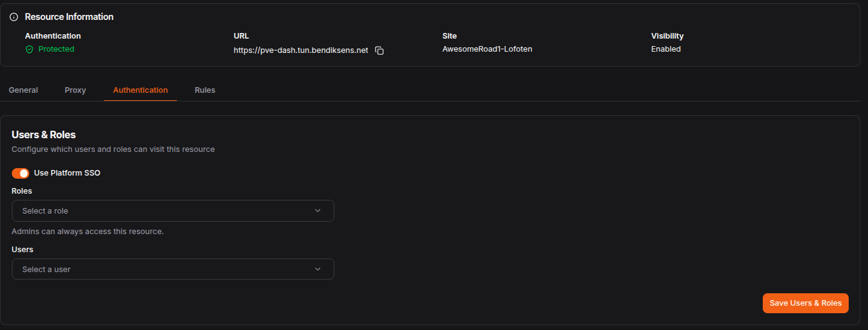Open the Select a user dropdown

tap(173, 269)
